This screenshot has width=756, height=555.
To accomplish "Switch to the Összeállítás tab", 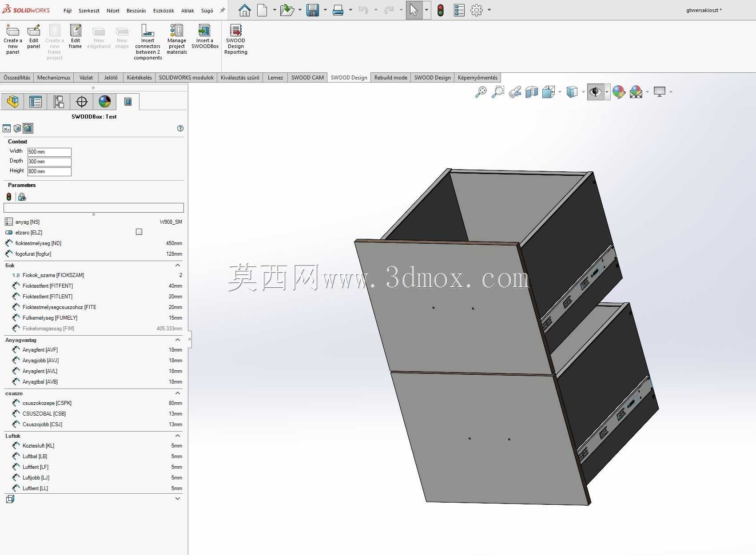I will coord(17,78).
